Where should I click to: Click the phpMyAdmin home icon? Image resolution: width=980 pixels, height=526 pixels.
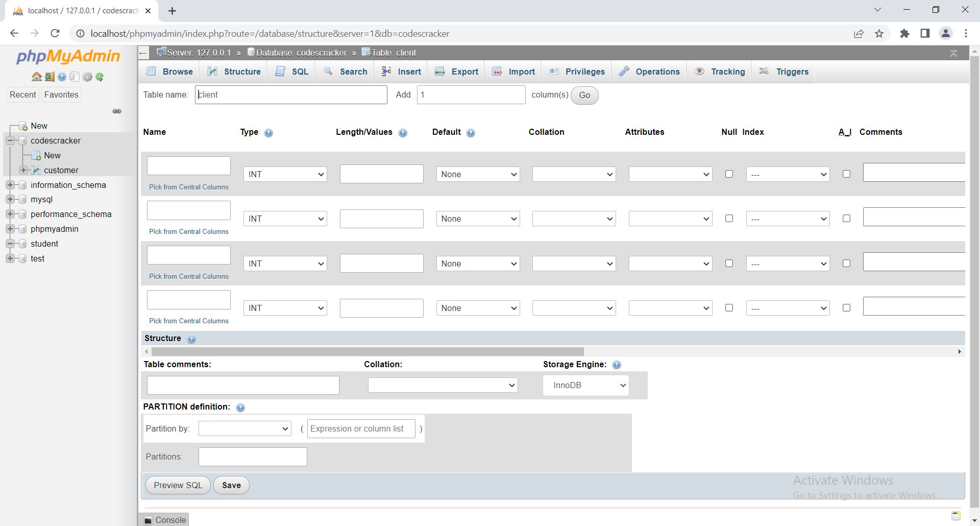click(36, 77)
